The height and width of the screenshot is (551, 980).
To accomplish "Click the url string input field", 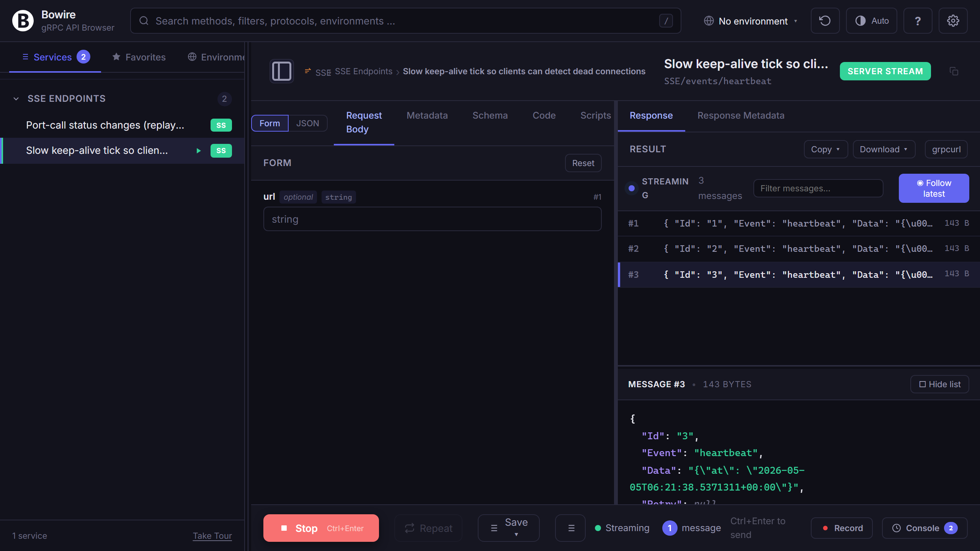I will tap(433, 219).
